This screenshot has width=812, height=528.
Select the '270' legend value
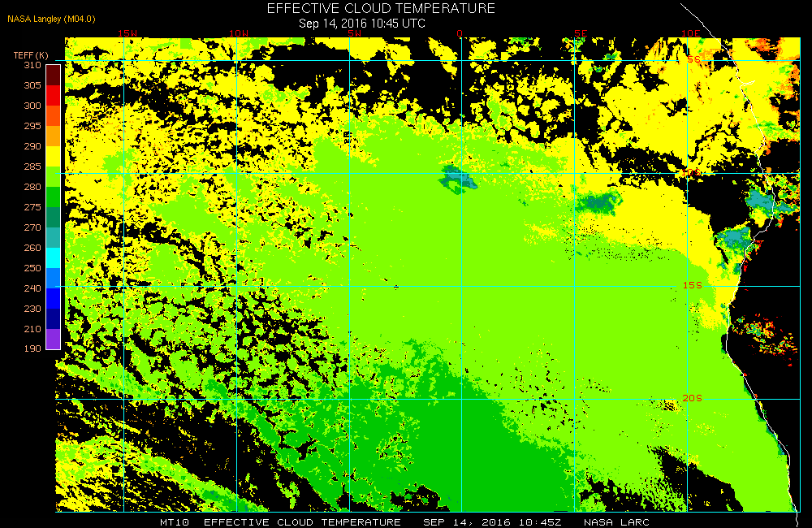(x=32, y=227)
